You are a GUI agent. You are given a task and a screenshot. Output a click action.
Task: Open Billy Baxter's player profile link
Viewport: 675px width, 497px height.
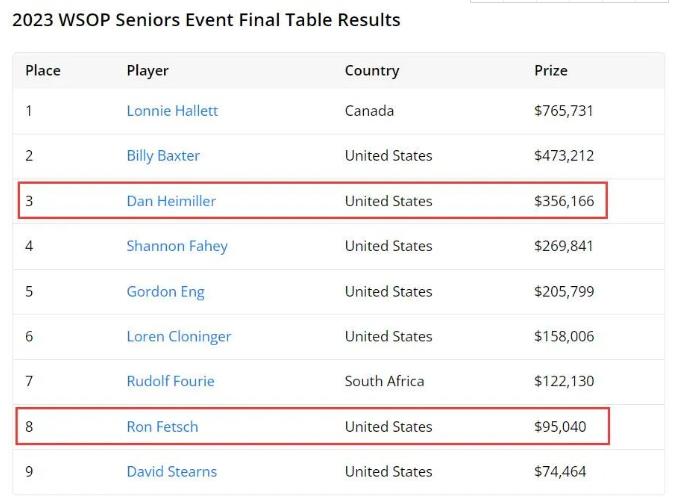click(163, 156)
